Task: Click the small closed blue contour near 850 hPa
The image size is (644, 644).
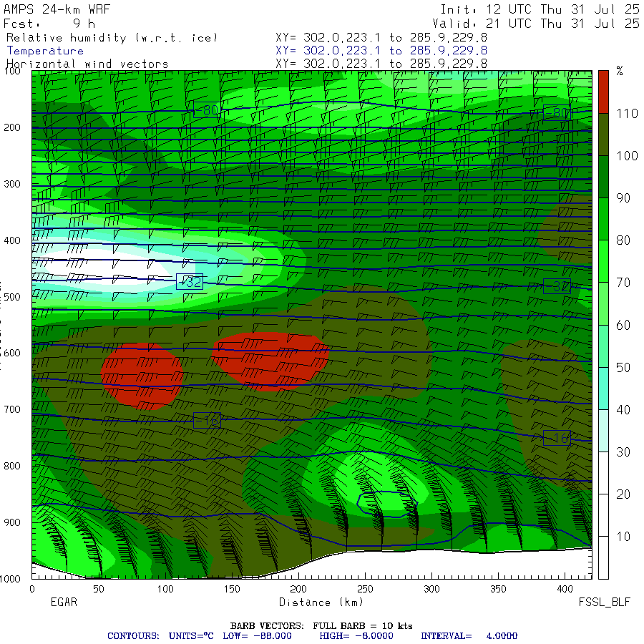Action: pyautogui.click(x=387, y=504)
